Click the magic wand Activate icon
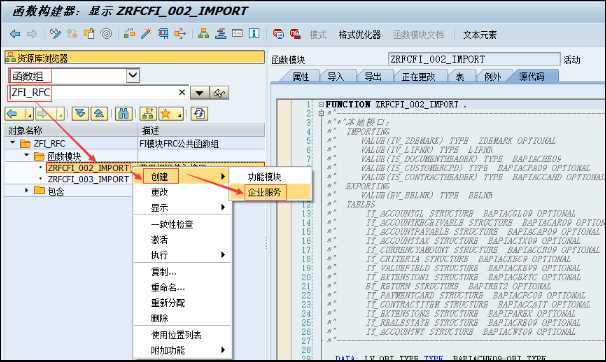Screen dimensions: 606x362 point(146,34)
